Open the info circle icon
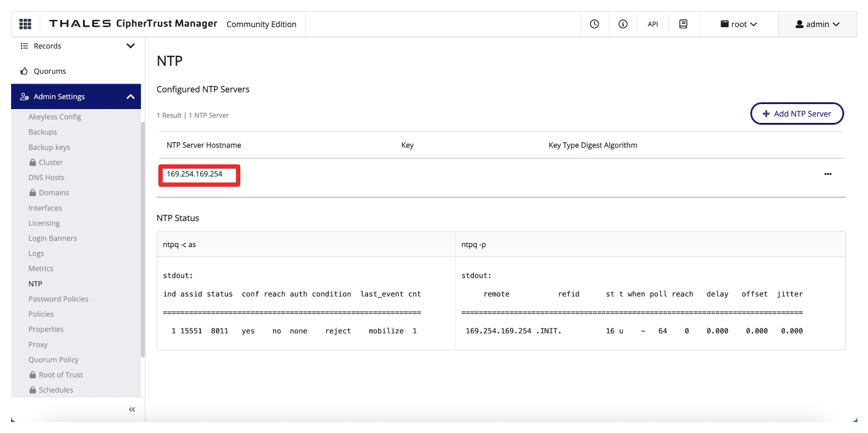868x433 pixels. point(623,24)
